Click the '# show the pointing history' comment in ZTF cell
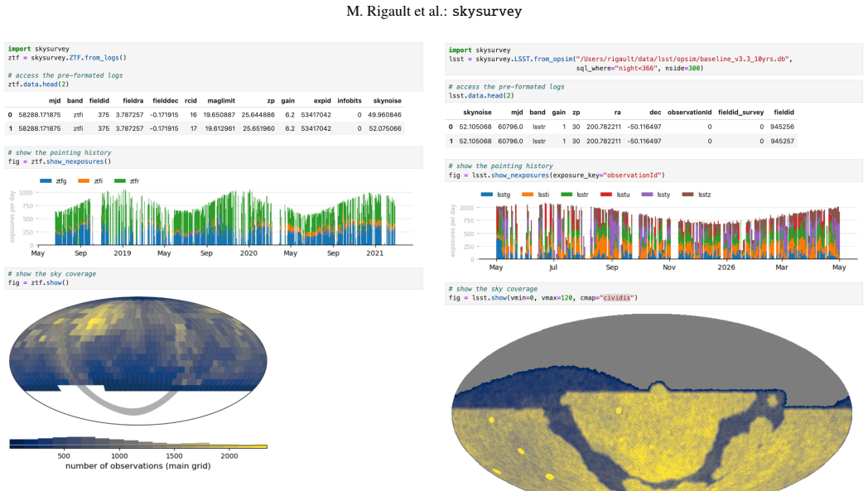Image resolution: width=868 pixels, height=491 pixels. [x=60, y=153]
